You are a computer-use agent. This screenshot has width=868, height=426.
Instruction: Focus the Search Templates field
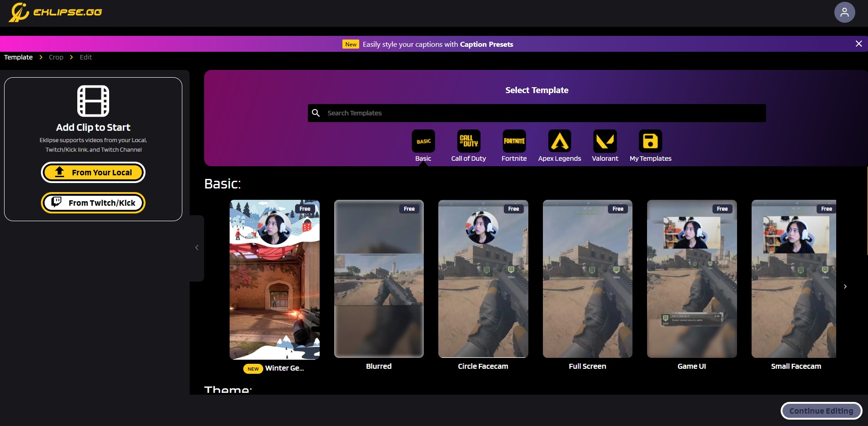tap(537, 113)
